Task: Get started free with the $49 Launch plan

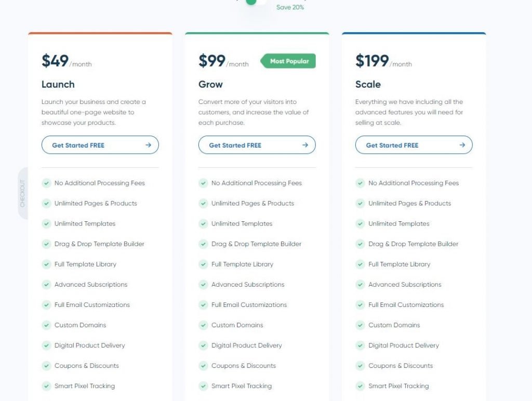Action: pos(100,145)
